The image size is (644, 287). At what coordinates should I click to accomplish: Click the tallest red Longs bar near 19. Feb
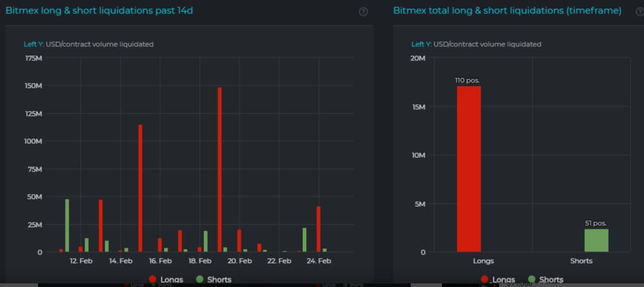pos(219,169)
